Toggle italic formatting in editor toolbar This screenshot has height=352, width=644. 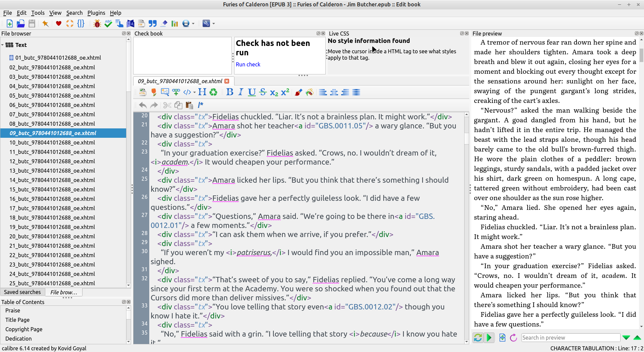(x=240, y=92)
